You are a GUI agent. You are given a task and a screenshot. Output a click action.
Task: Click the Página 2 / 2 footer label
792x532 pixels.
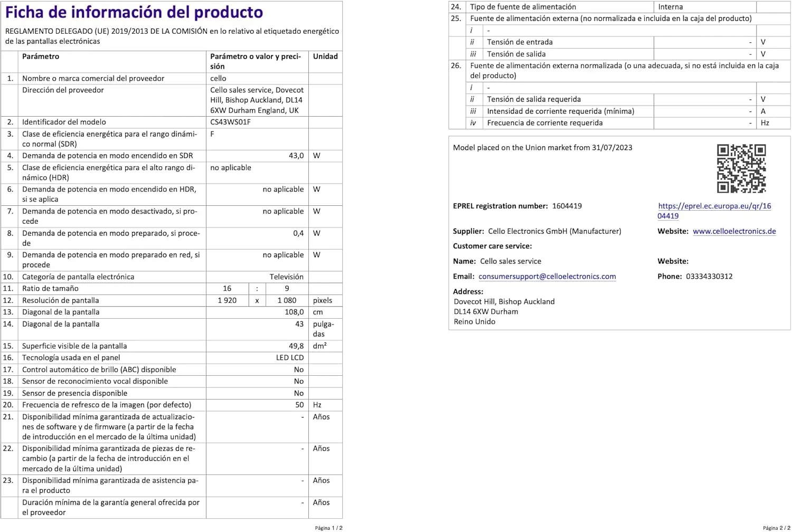(777, 528)
